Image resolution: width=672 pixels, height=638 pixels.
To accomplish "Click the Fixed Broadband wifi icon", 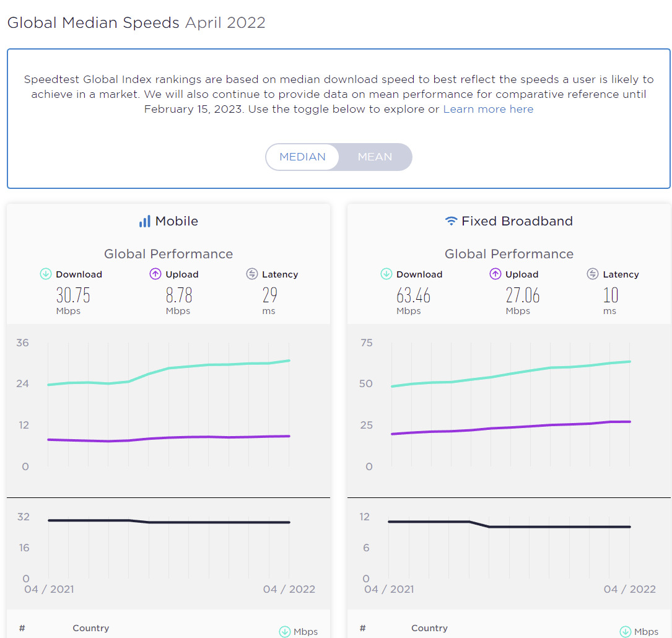I will 452,221.
